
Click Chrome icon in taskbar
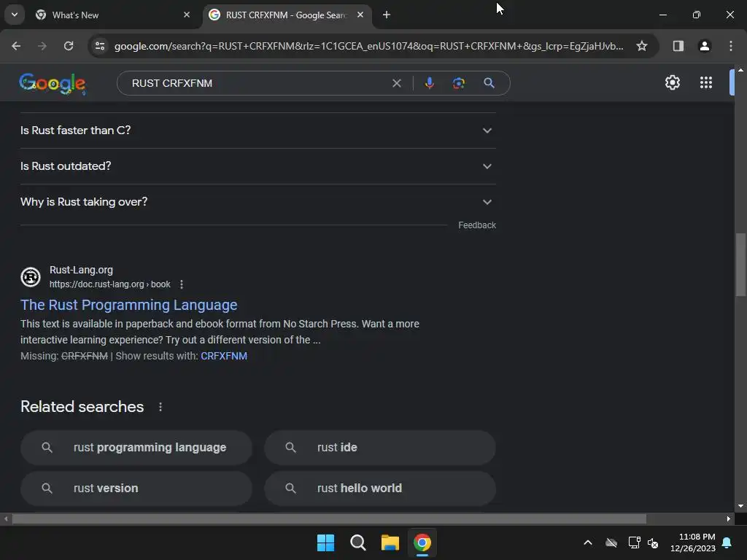tap(422, 542)
